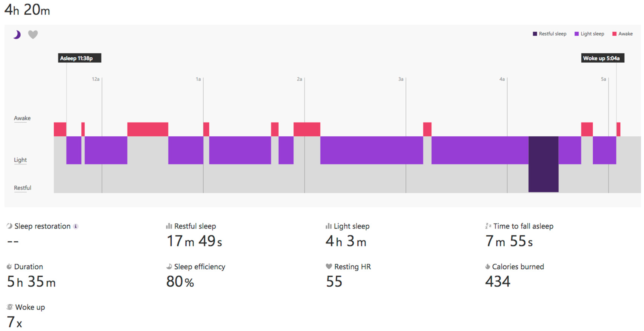Click the Restful sleep bar chart icon
The width and height of the screenshot is (644, 331).
(169, 226)
